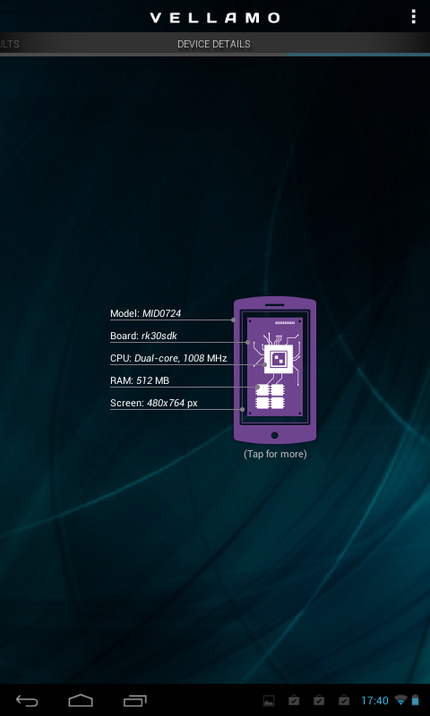Click the Wi-Fi signal icon

pos(401,700)
